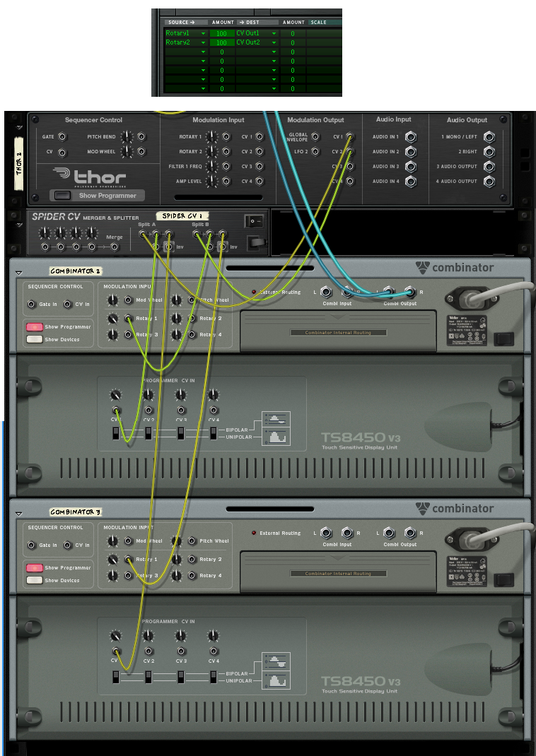Viewport: 536px width, 756px height.
Task: Click Thor's Pitch Bend CV jack
Action: (141, 137)
